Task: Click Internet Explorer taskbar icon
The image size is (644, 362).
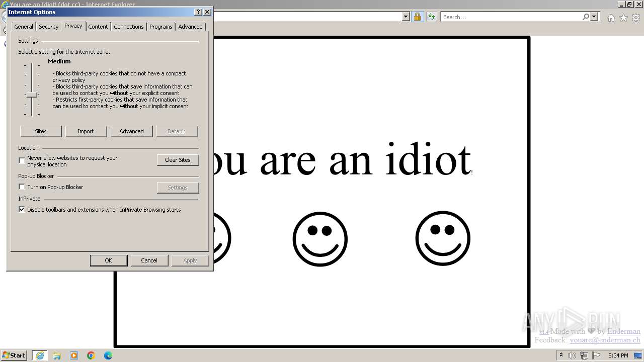Action: point(40,355)
